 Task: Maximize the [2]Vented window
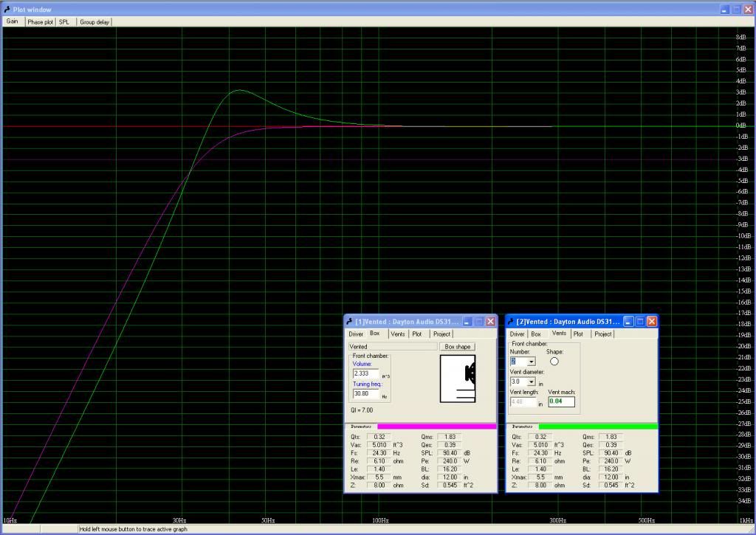(640, 322)
